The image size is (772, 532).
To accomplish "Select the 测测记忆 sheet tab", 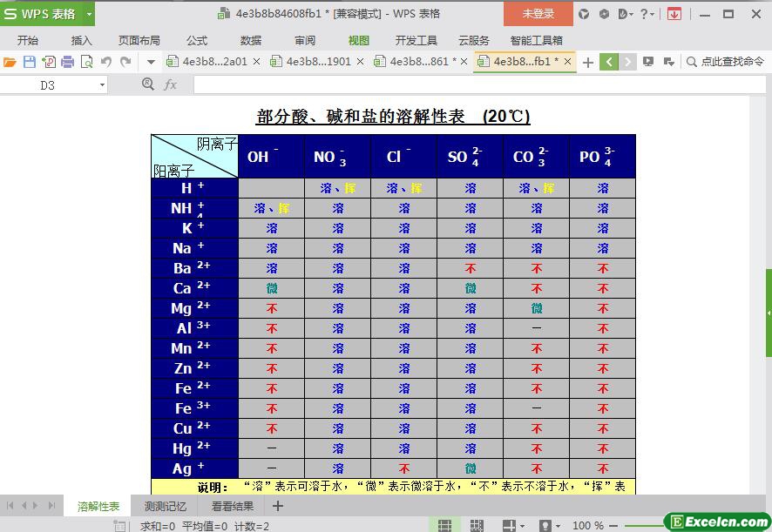I will click(166, 506).
